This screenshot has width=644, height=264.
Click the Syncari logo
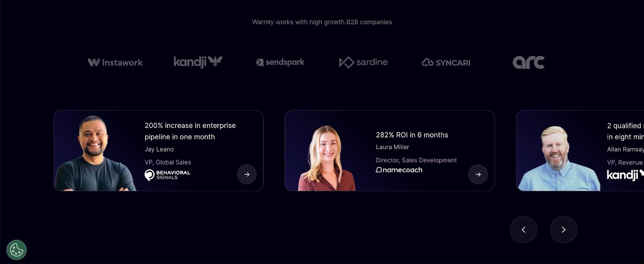[x=446, y=62]
